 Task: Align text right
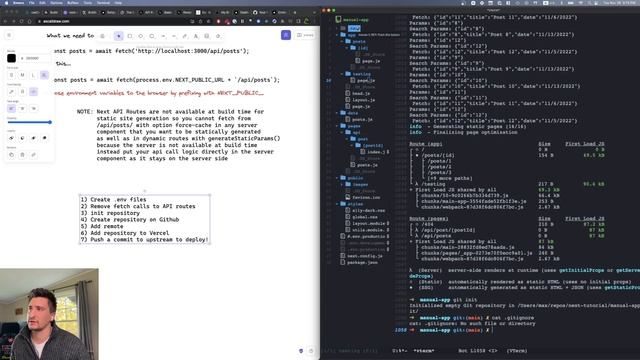(33, 109)
